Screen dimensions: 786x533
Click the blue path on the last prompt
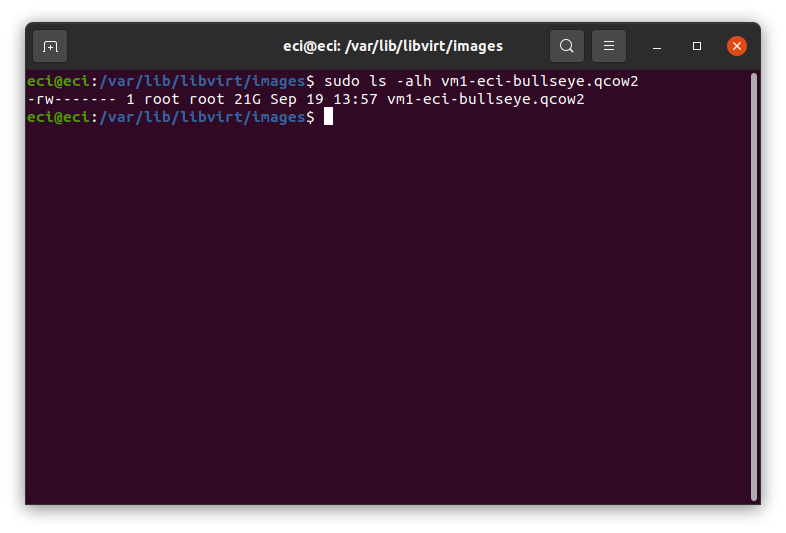[203, 117]
